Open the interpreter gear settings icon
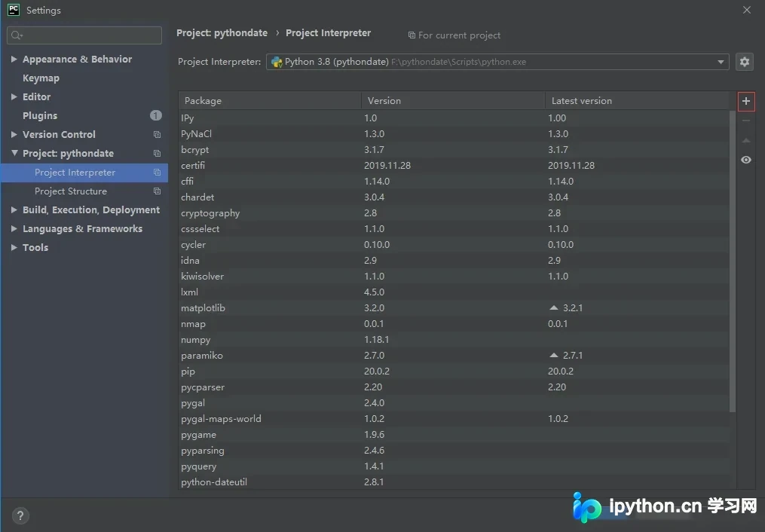 (x=745, y=62)
